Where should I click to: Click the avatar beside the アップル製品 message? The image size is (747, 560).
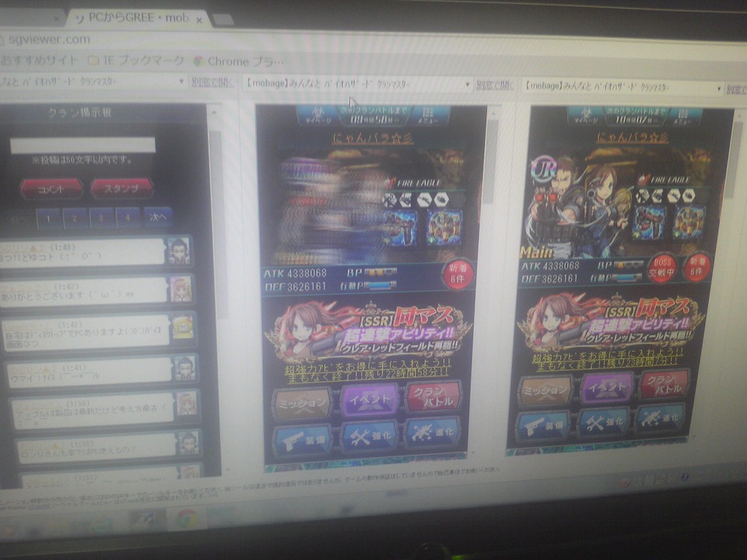(x=186, y=404)
